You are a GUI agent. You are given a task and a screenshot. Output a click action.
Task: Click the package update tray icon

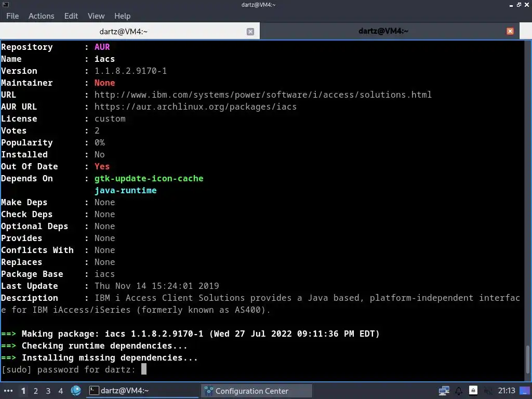click(x=473, y=391)
